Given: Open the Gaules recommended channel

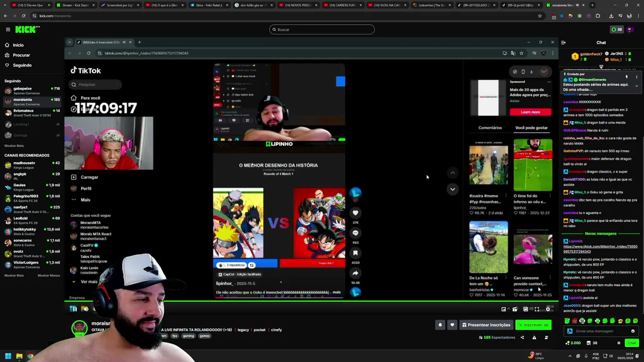Looking at the screenshot, I should click(32, 187).
